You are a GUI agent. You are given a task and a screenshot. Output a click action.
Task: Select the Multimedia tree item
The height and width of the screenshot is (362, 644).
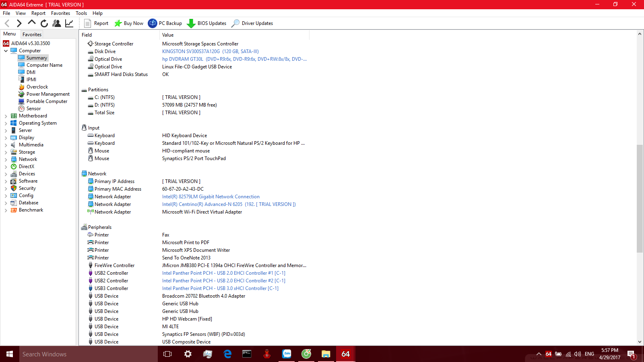[x=31, y=145]
